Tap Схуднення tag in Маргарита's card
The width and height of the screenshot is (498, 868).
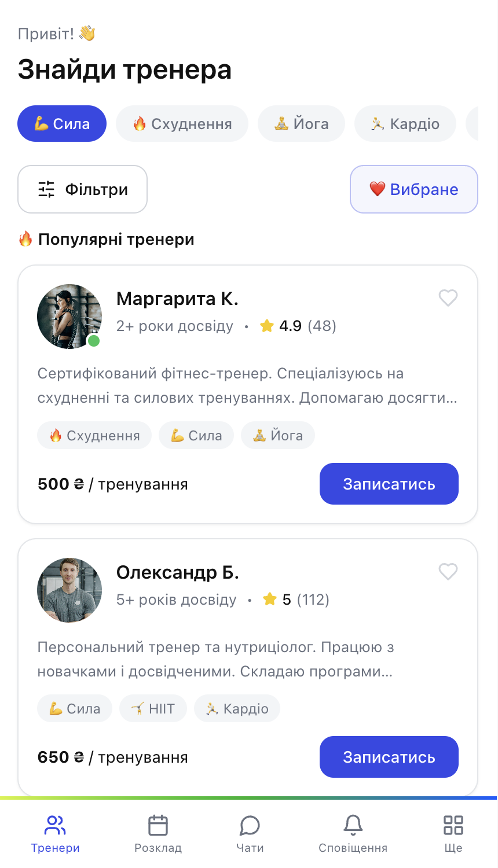(94, 436)
